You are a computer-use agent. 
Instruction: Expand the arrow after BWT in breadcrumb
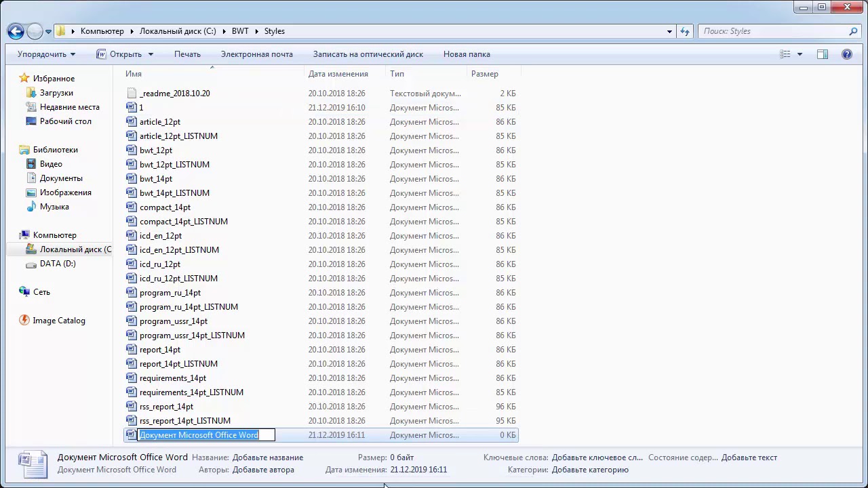tap(256, 31)
